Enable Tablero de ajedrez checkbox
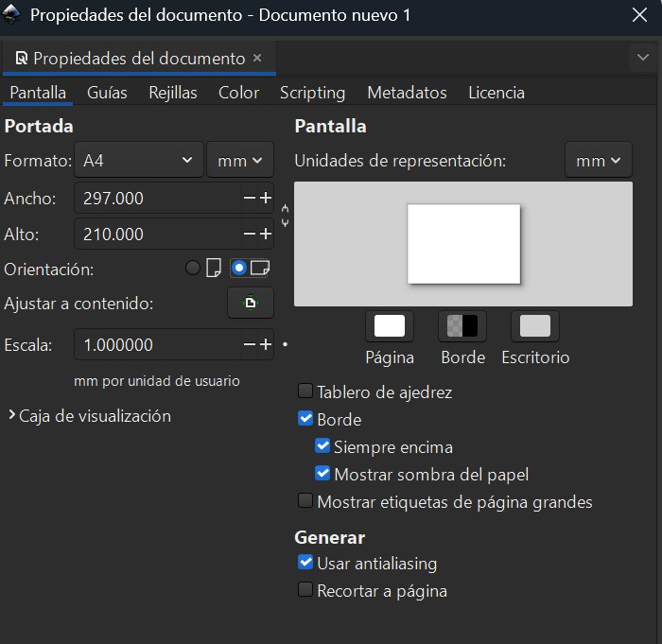The image size is (662, 644). tap(305, 392)
